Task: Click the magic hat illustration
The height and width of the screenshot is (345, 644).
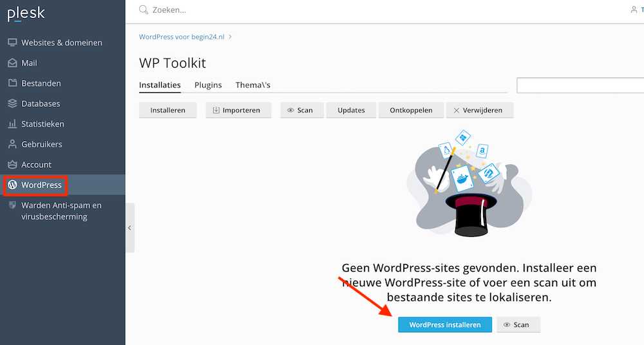Action: coord(469,184)
